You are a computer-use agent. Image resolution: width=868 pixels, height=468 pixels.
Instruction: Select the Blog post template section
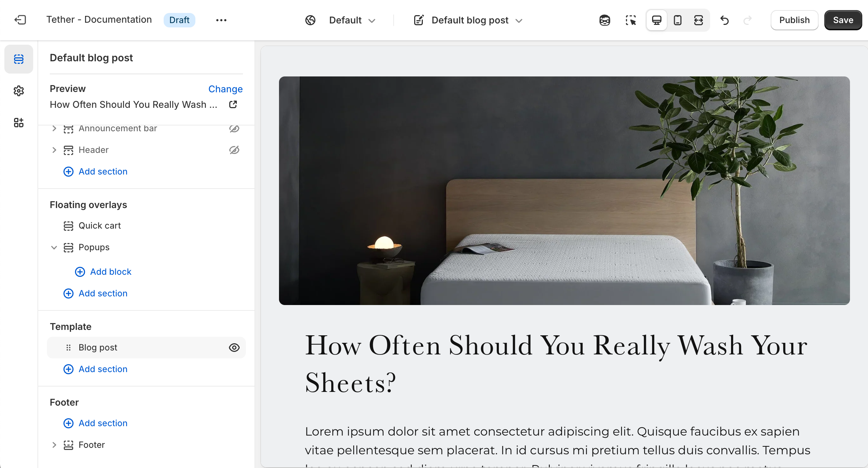pos(146,348)
